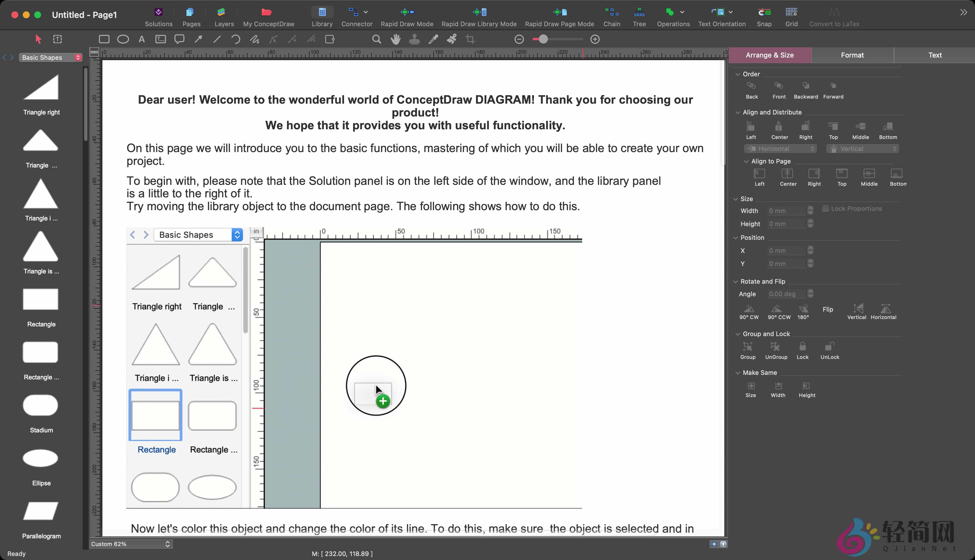Select the Rectangle drawing tool
The image size is (975, 560).
(104, 39)
